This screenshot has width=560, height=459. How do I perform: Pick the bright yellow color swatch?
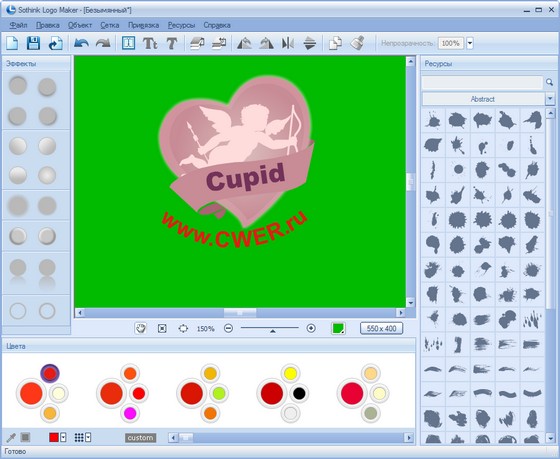click(x=290, y=373)
